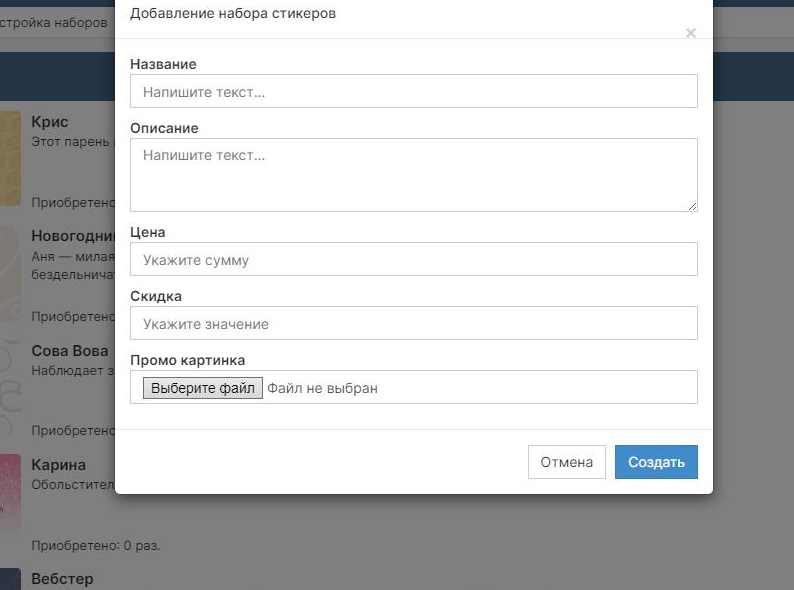Open the Настройка наборов tab
This screenshot has height=590, width=794.
point(54,22)
